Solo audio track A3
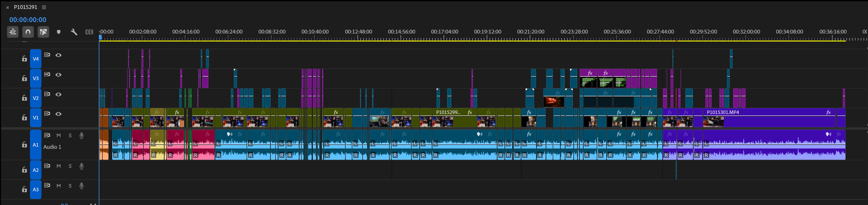The image size is (868, 205). point(70,186)
